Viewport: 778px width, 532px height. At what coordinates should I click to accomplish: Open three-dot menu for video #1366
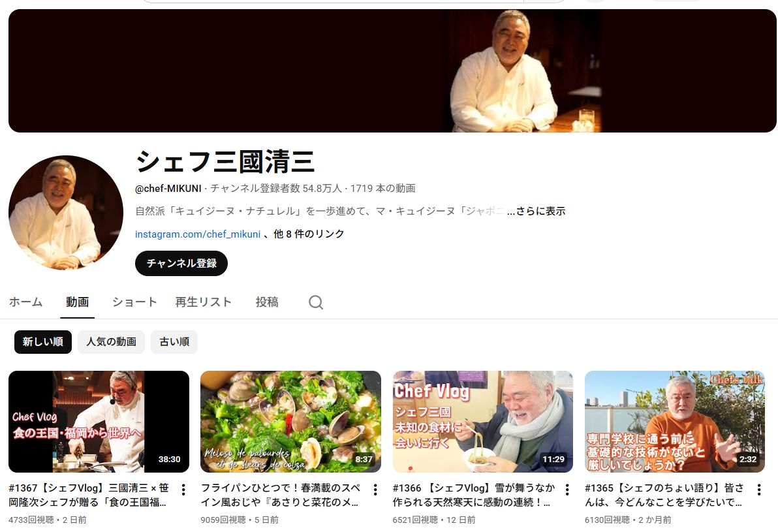click(x=567, y=490)
